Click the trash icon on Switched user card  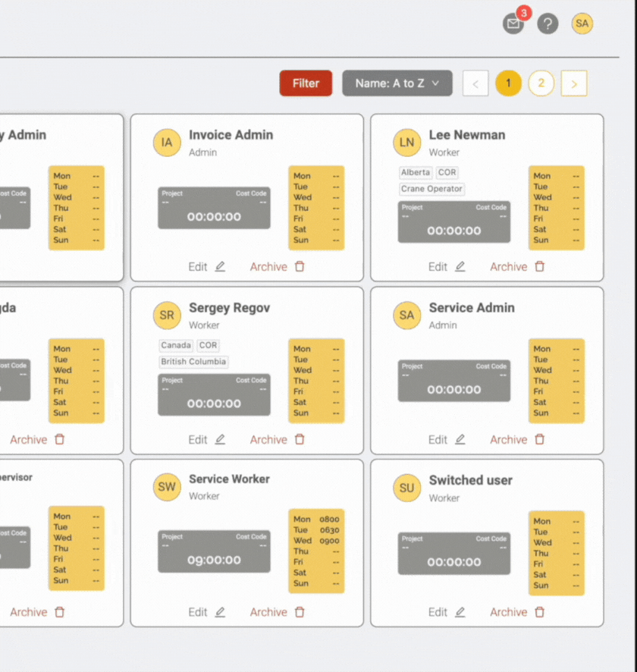(540, 612)
